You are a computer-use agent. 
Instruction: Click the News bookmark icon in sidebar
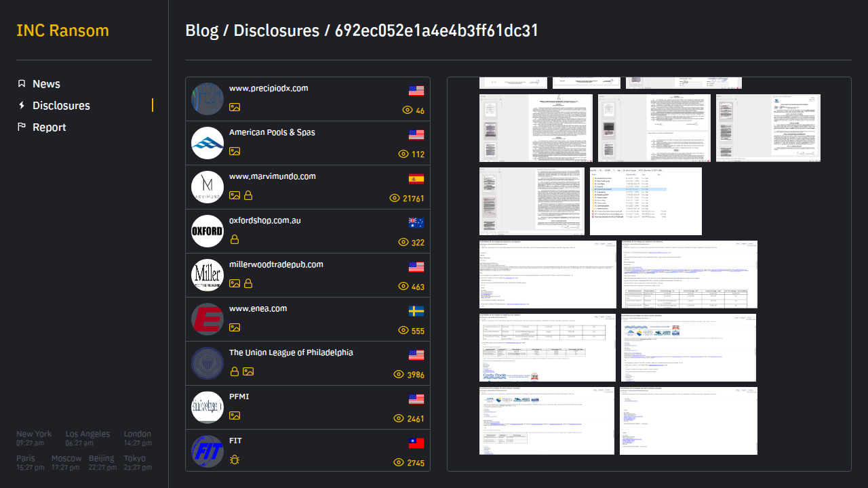(x=22, y=84)
